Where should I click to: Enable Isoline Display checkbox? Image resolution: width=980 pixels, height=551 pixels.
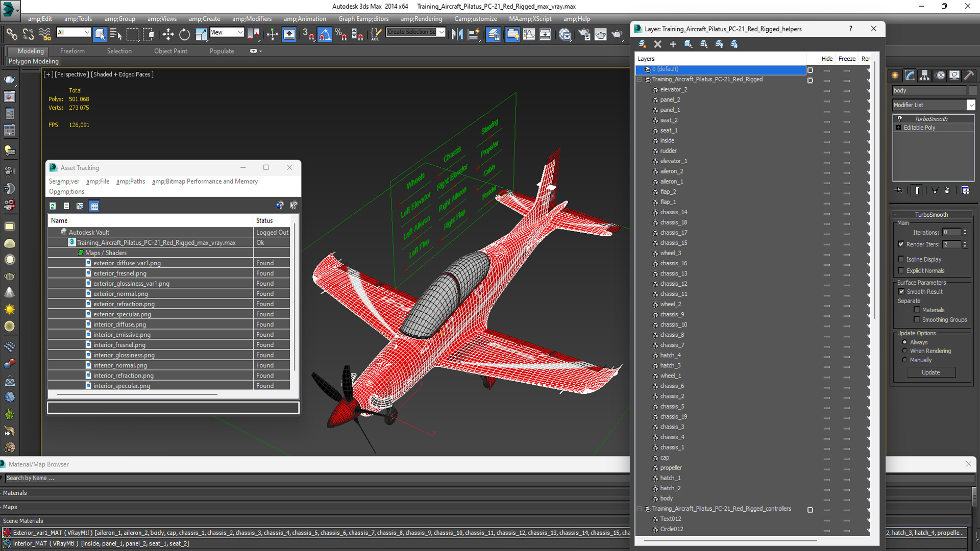pyautogui.click(x=901, y=259)
